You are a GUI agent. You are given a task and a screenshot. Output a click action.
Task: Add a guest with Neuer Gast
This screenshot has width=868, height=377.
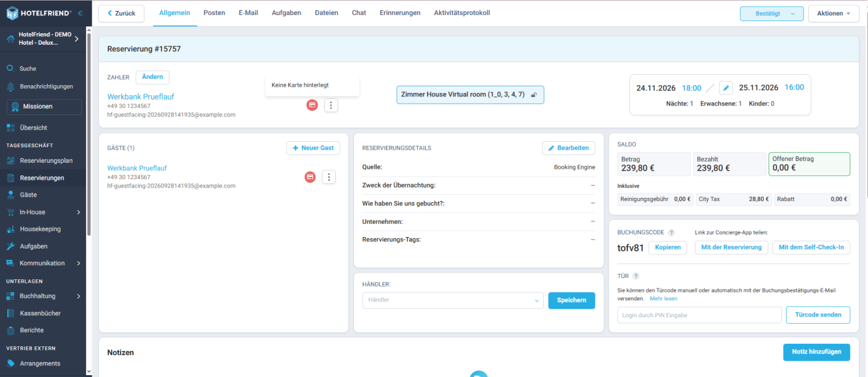[313, 148]
